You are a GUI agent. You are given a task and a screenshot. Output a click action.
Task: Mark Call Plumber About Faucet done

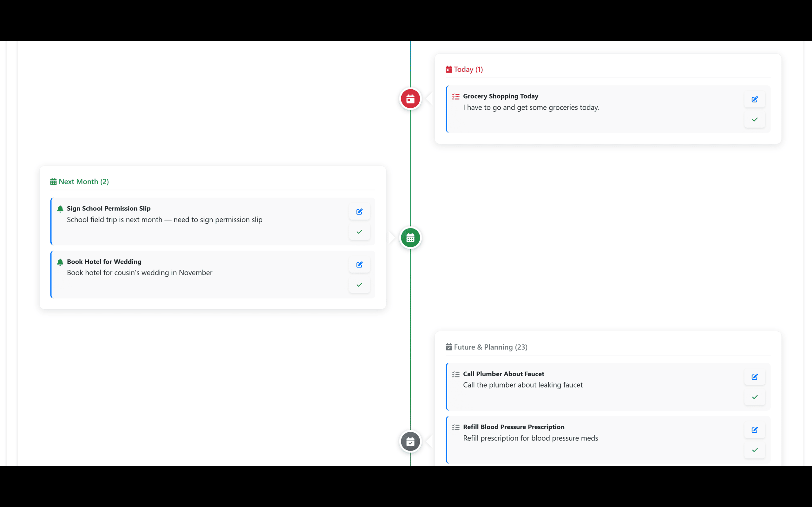(x=754, y=397)
